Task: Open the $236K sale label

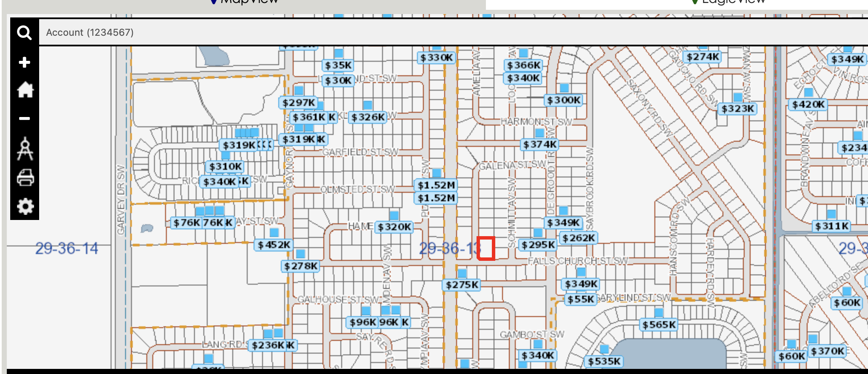Action: [x=268, y=345]
